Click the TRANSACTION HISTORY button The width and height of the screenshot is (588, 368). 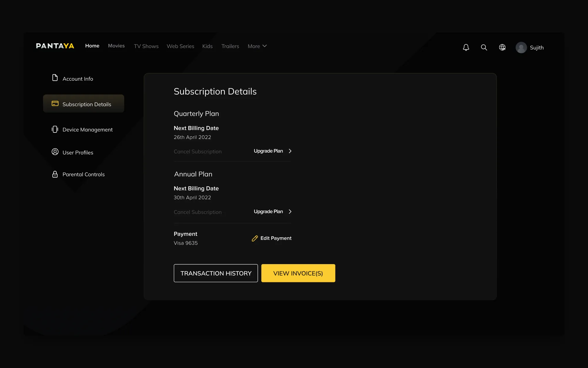click(216, 273)
